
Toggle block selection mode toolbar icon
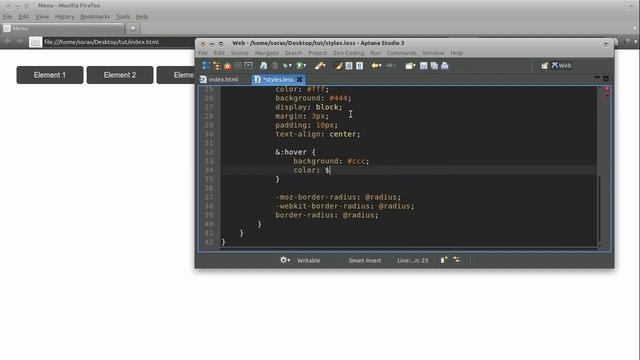pyautogui.click(x=349, y=66)
